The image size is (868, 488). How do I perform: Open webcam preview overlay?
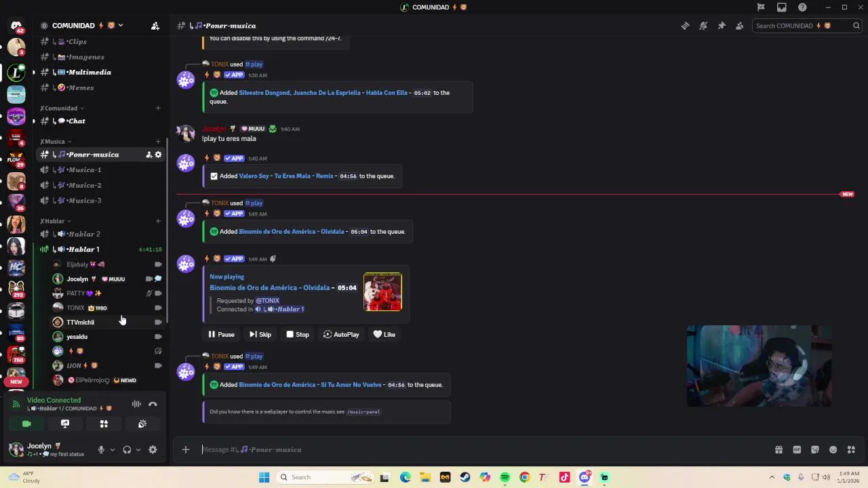[759, 366]
